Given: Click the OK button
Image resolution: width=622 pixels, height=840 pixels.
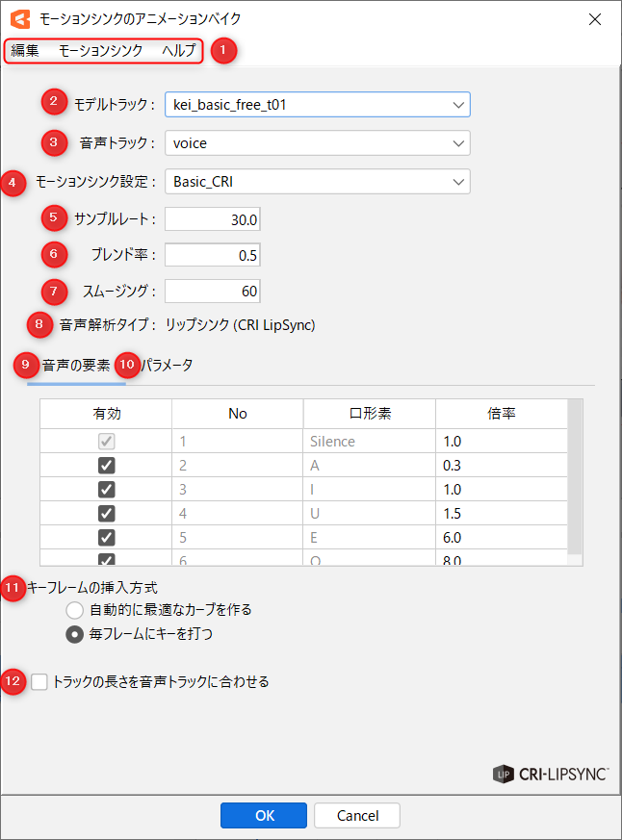Looking at the screenshot, I should tap(265, 816).
